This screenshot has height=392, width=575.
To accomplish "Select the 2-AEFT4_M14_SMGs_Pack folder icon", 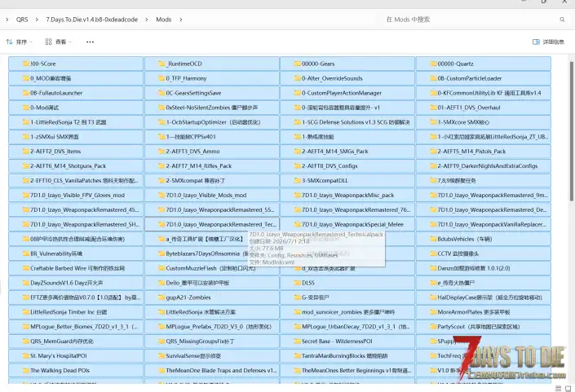I will (297, 151).
